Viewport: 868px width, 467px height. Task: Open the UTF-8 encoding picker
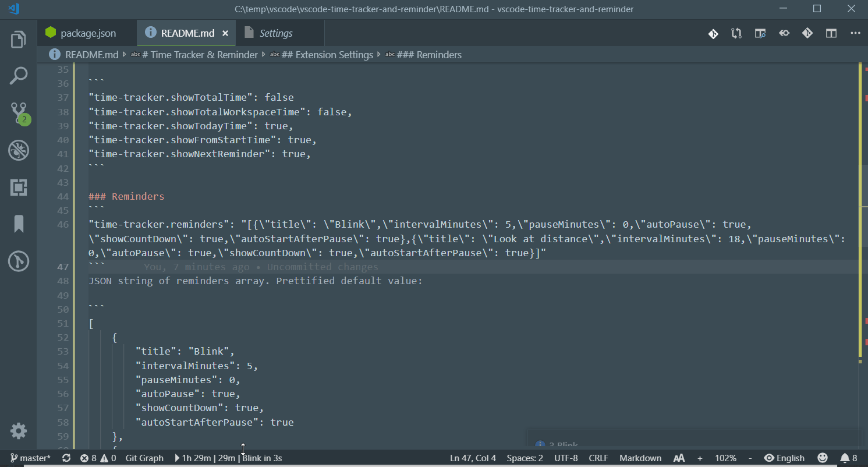pos(566,458)
